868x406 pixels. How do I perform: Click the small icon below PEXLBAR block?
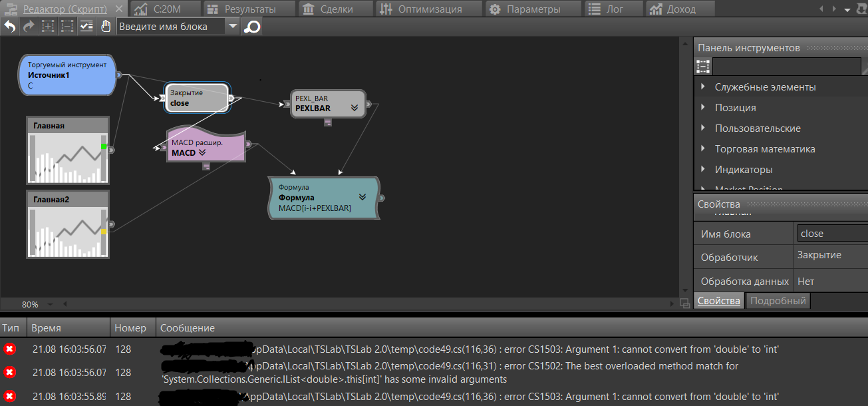click(x=328, y=122)
